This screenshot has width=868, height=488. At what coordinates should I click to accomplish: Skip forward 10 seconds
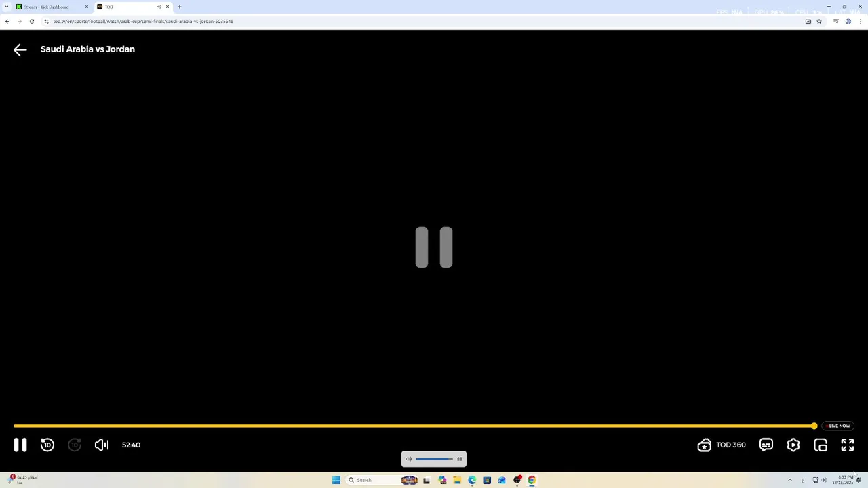[75, 445]
